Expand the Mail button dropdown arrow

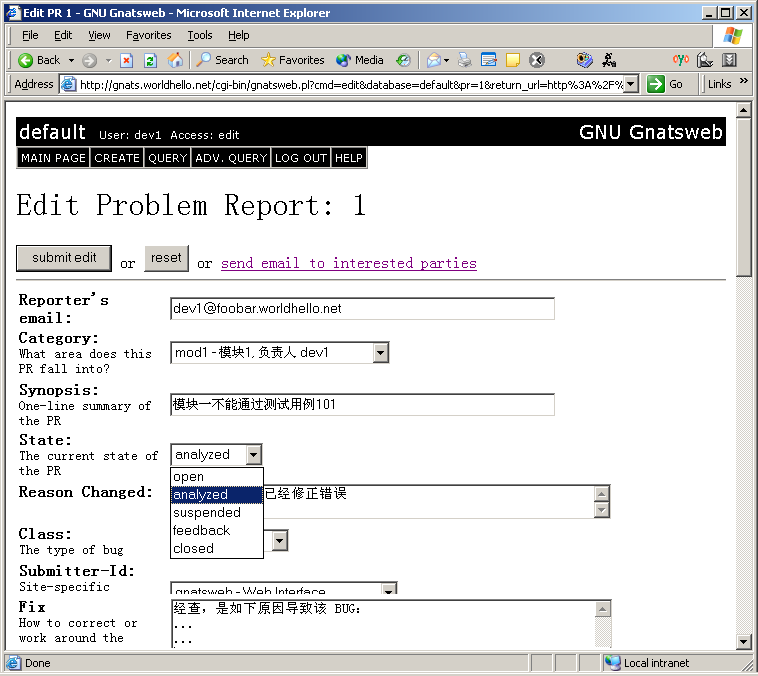[x=446, y=60]
